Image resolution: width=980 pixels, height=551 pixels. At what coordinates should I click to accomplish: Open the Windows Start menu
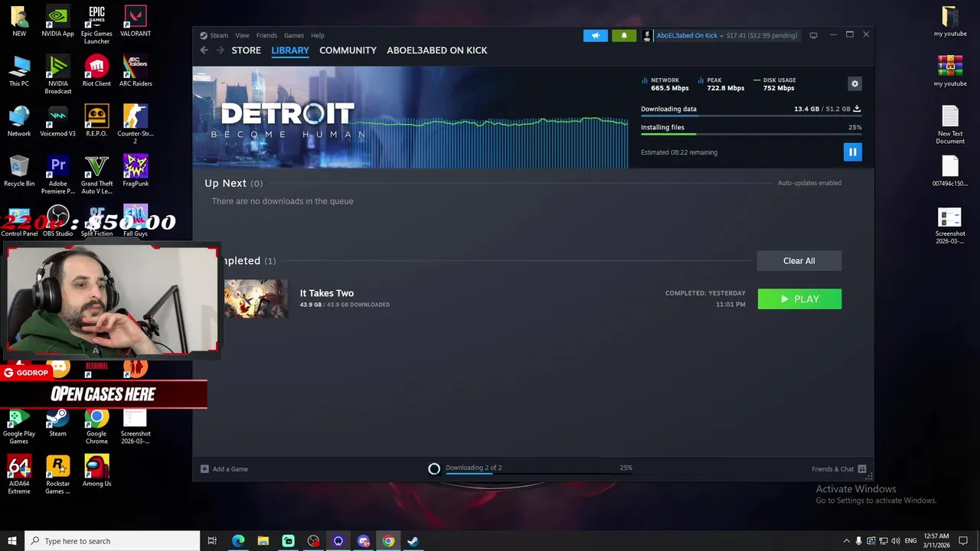[12, 541]
